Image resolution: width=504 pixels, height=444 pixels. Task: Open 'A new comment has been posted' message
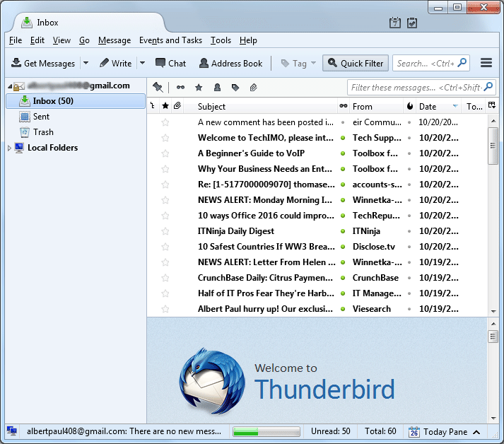coord(266,122)
